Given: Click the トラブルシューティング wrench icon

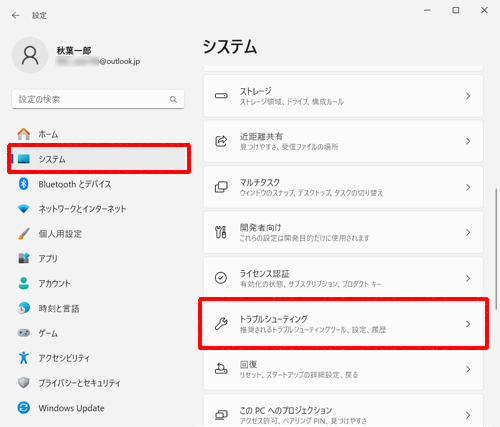Looking at the screenshot, I should (x=221, y=323).
